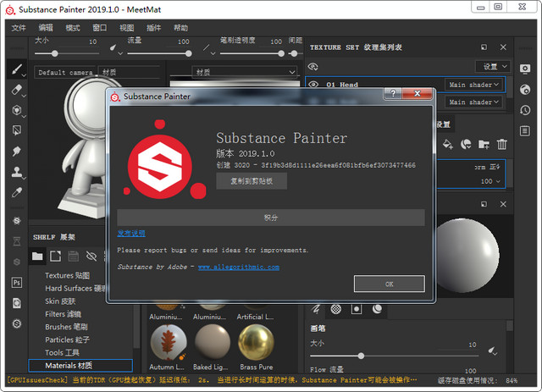Click the delete layer trash icon
Image resolution: width=542 pixels, height=392 pixels.
(501, 145)
